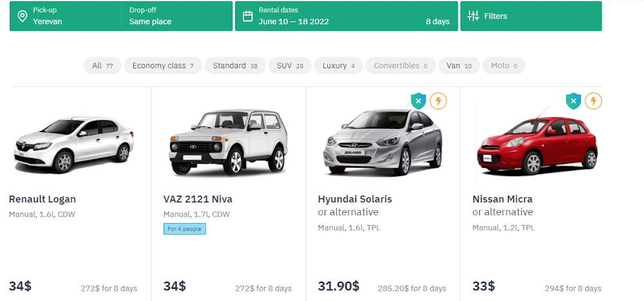Image resolution: width=644 pixels, height=301 pixels.
Task: Click the calendar icon beside Rental dates
Action: click(247, 16)
